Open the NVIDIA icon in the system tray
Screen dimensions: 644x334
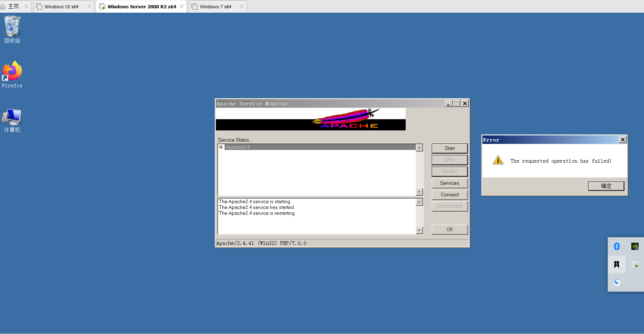[x=635, y=246]
